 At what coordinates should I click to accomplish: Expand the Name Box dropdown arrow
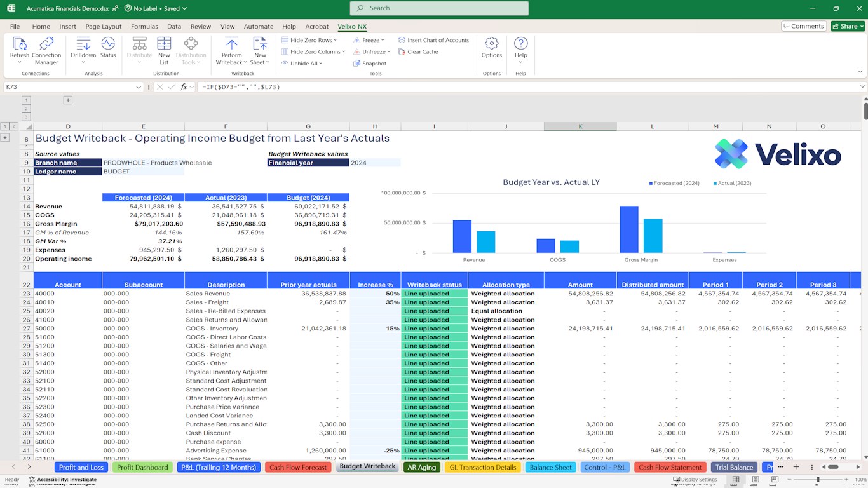point(139,87)
